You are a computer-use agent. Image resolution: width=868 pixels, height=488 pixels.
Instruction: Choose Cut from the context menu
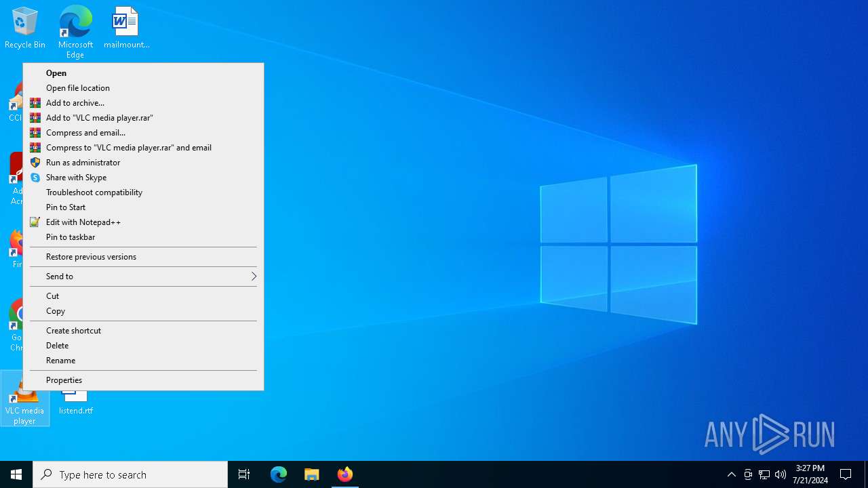(143, 296)
